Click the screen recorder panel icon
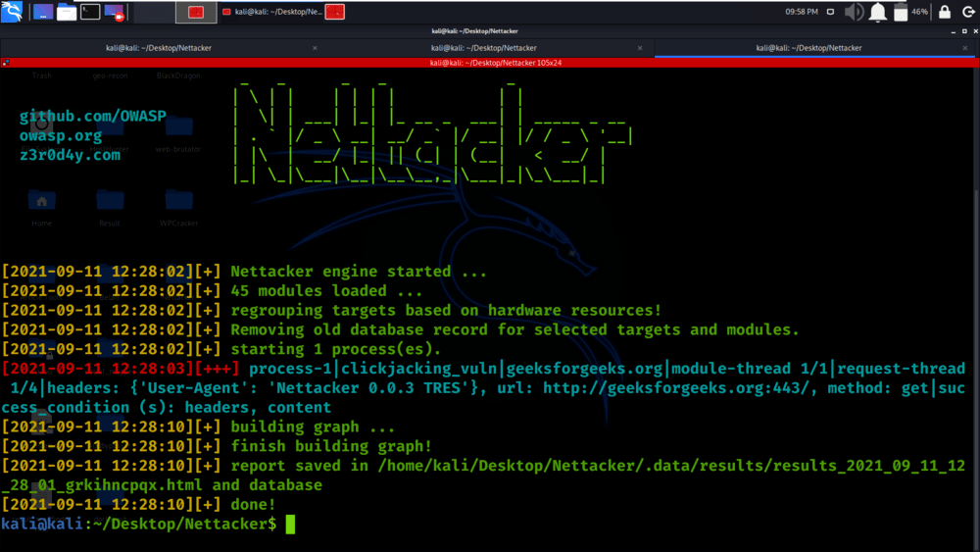The height and width of the screenshot is (552, 980). pyautogui.click(x=115, y=13)
